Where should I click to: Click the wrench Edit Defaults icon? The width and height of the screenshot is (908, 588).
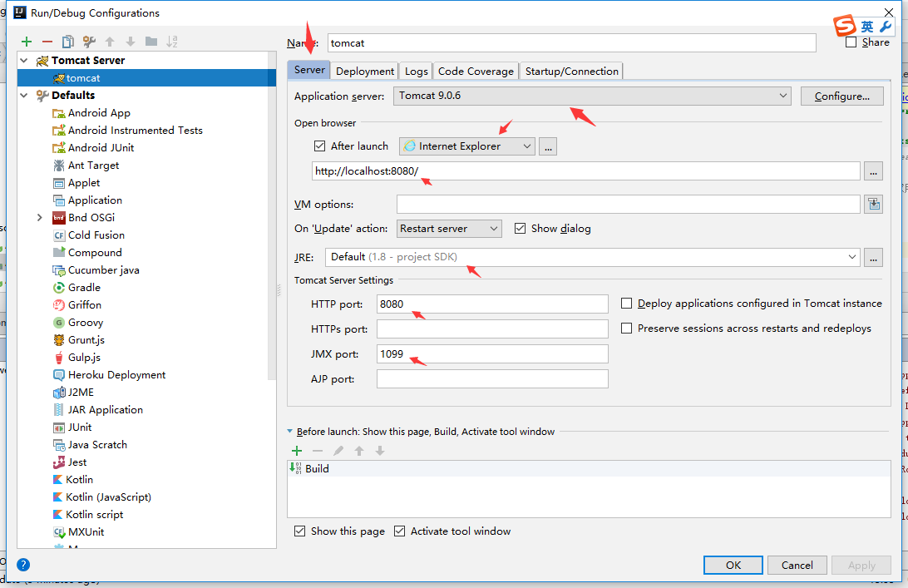point(89,42)
